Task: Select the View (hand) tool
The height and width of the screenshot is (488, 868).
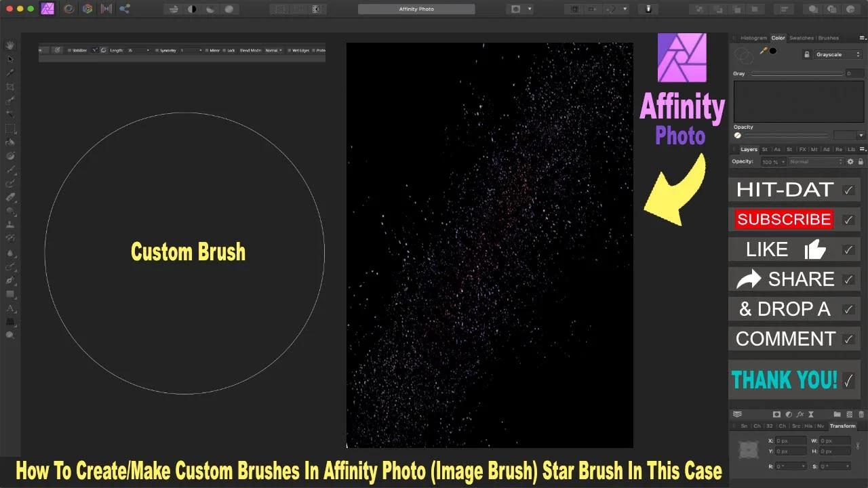Action: [x=10, y=45]
